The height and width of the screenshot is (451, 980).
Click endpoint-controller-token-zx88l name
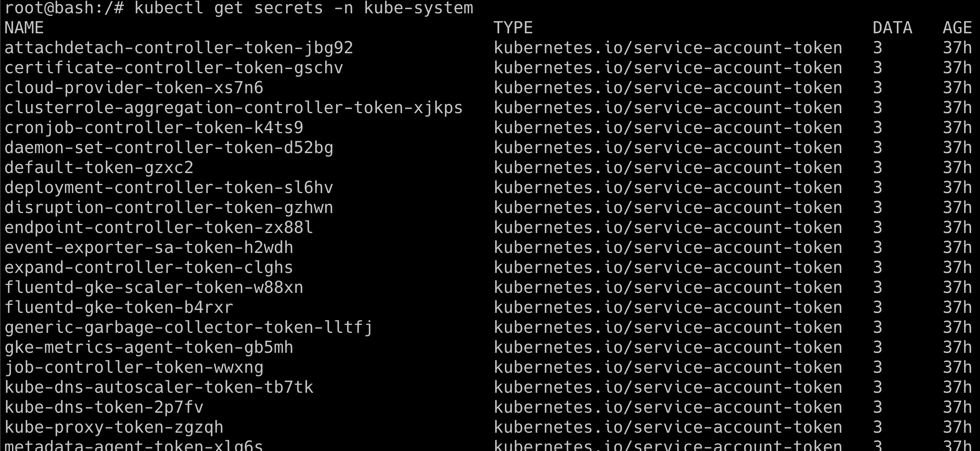159,228
